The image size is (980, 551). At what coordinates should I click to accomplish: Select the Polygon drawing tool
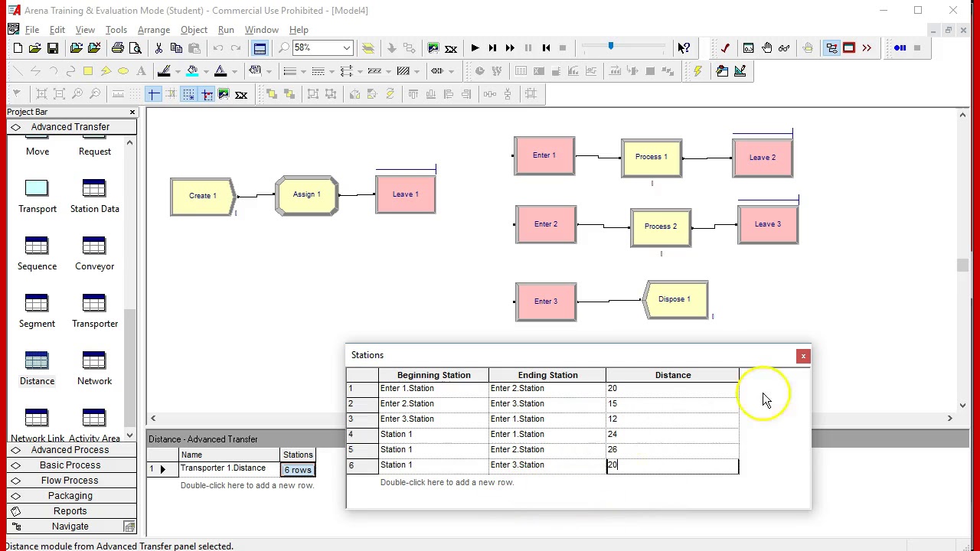click(106, 71)
